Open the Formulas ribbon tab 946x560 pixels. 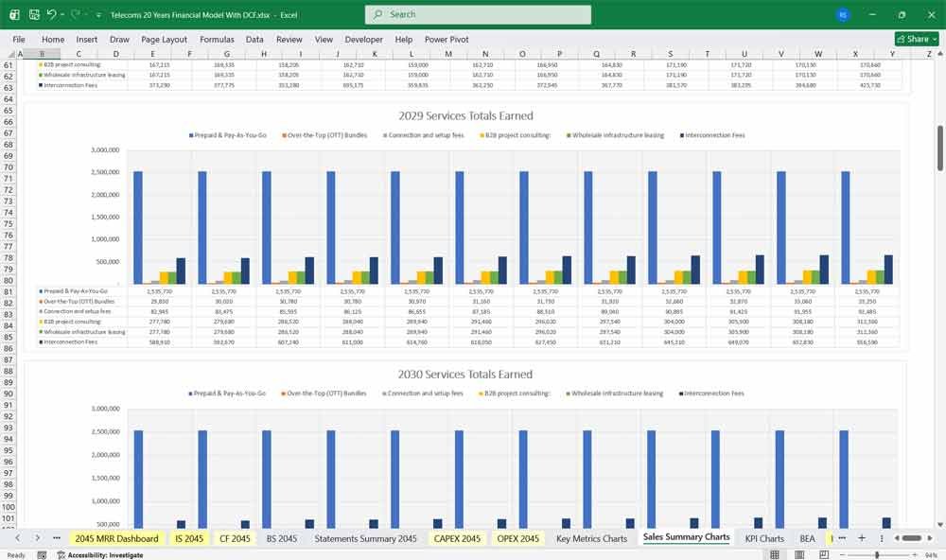pyautogui.click(x=217, y=39)
